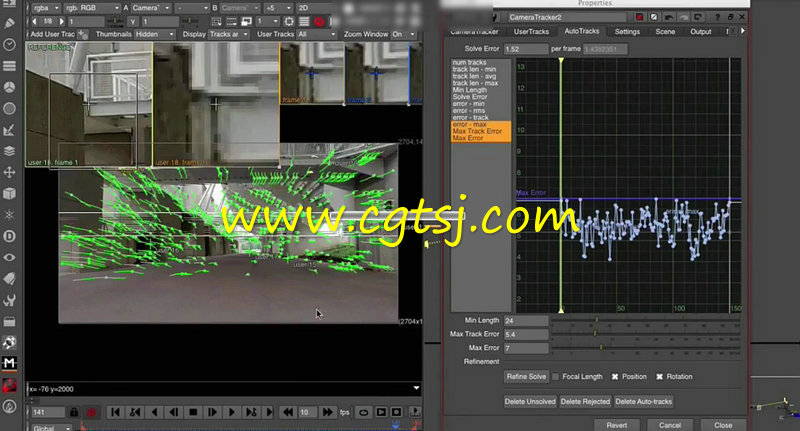Open the RGB channel display dropdown
The width and height of the screenshot is (800, 431).
pos(92,8)
